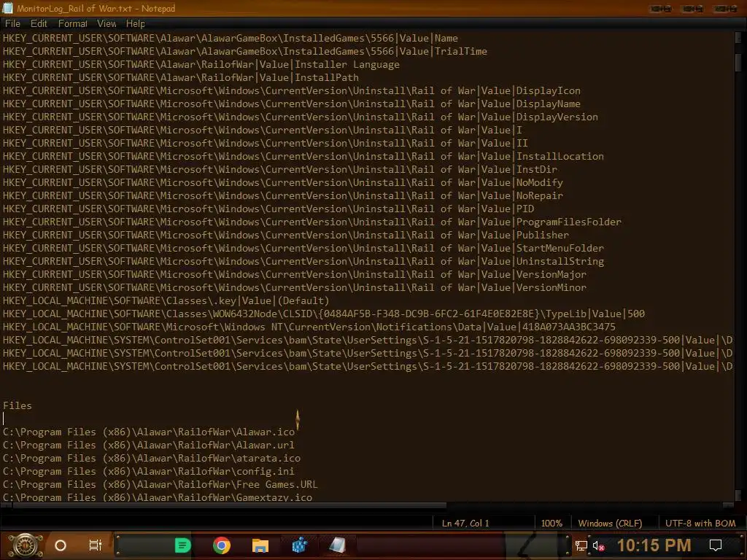Open the steampunk Start button
This screenshot has width=747, height=560.
(26, 545)
